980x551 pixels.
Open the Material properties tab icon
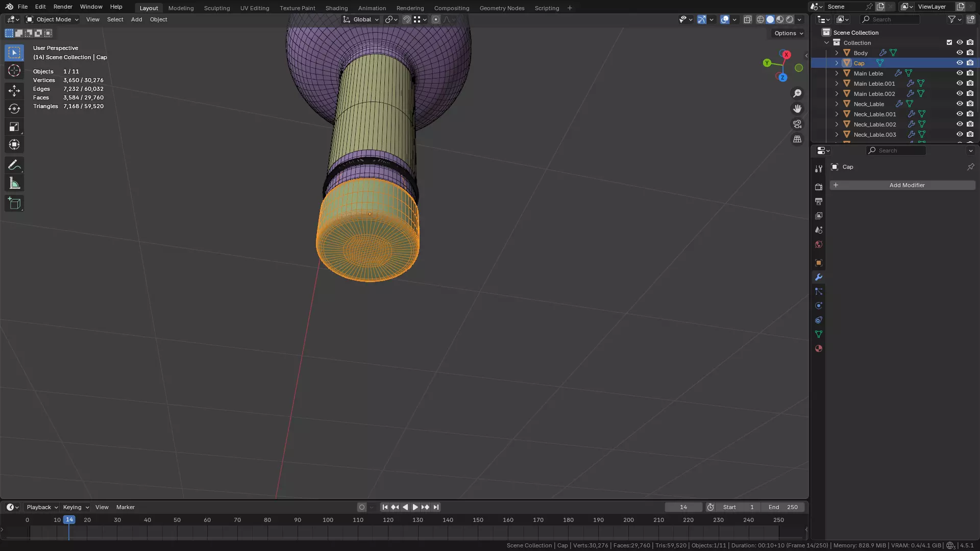click(819, 349)
